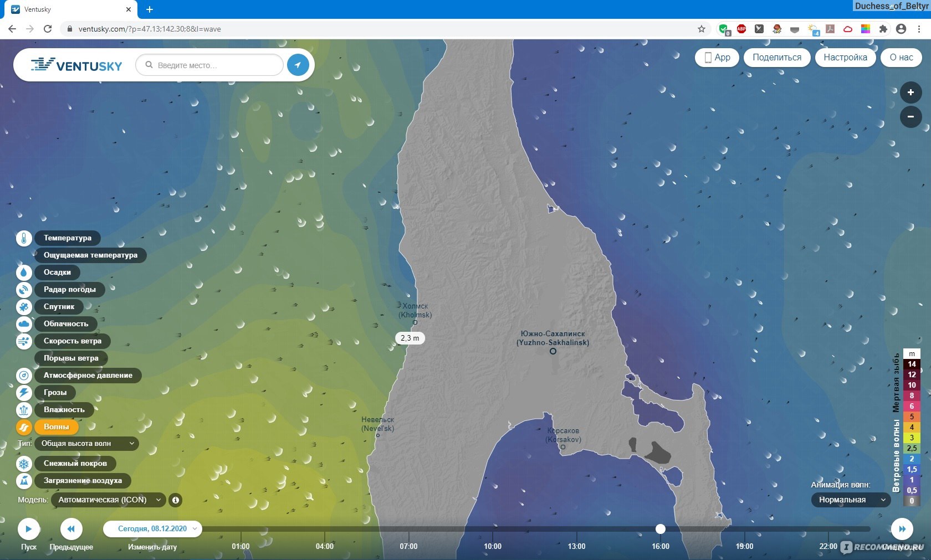The image size is (931, 560).
Task: Reload the page in the browser
Action: pos(48,29)
